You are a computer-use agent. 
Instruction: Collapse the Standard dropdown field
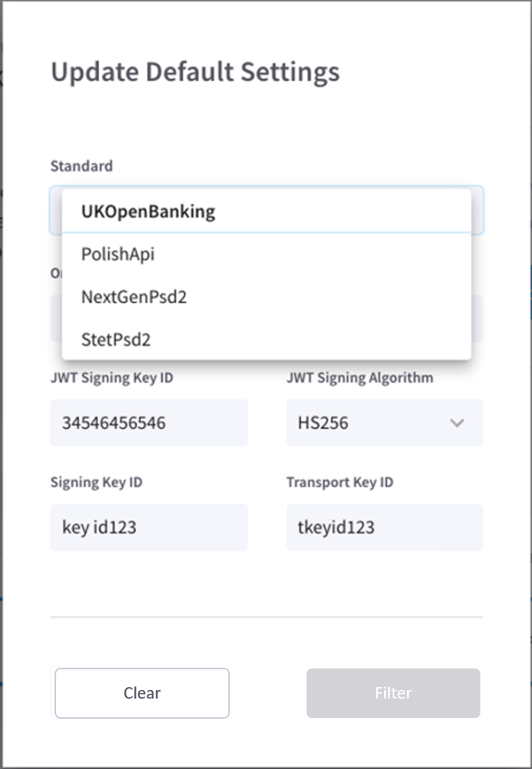(x=477, y=210)
